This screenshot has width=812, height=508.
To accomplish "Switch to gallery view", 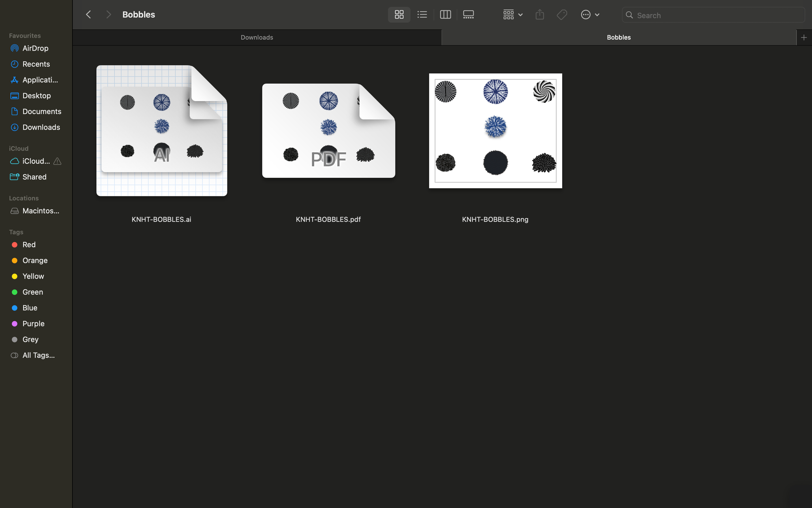I will point(468,14).
